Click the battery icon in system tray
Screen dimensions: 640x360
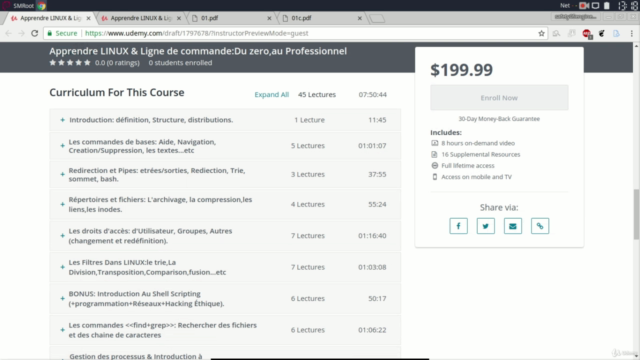click(x=607, y=6)
